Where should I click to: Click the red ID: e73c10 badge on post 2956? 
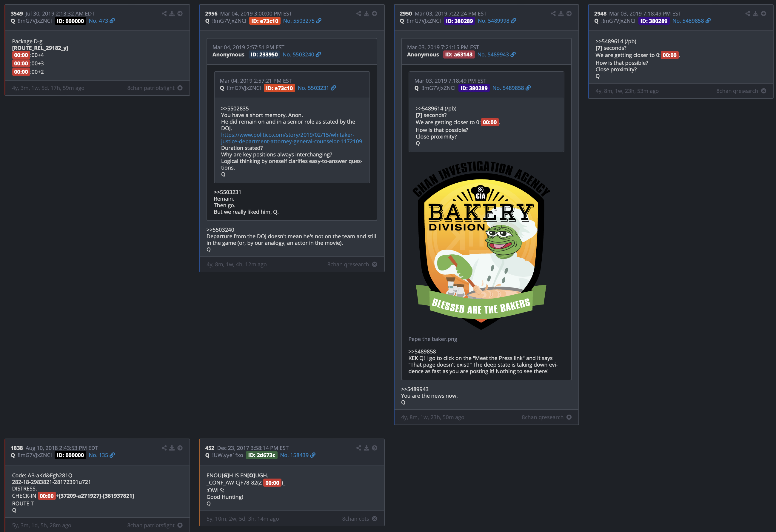tap(265, 21)
